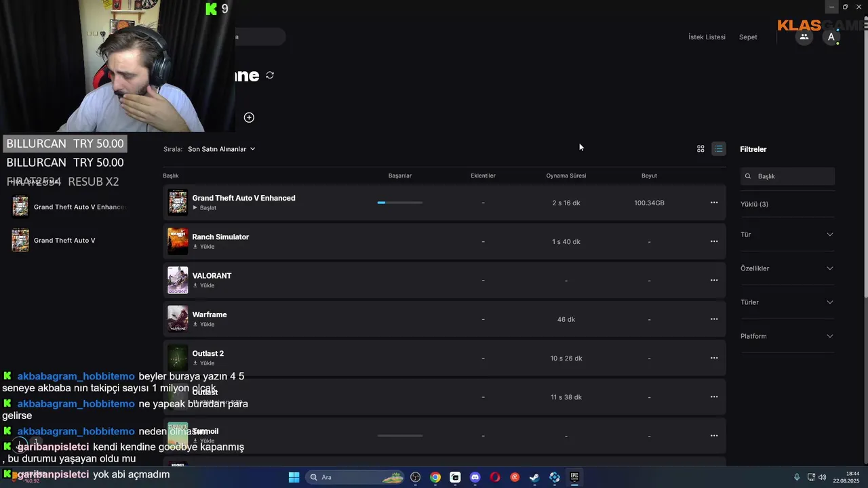Switch to list view layout
868x488 pixels.
pyautogui.click(x=718, y=149)
